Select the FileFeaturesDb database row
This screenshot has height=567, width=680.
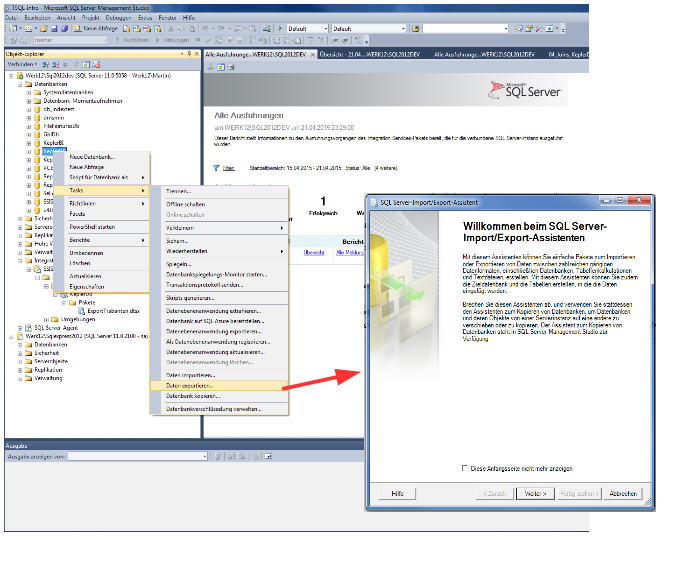61,126
